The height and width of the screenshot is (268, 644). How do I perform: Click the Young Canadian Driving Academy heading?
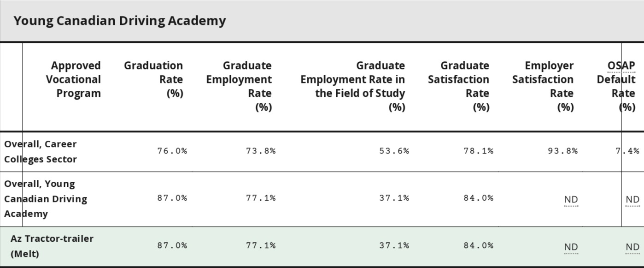(120, 21)
